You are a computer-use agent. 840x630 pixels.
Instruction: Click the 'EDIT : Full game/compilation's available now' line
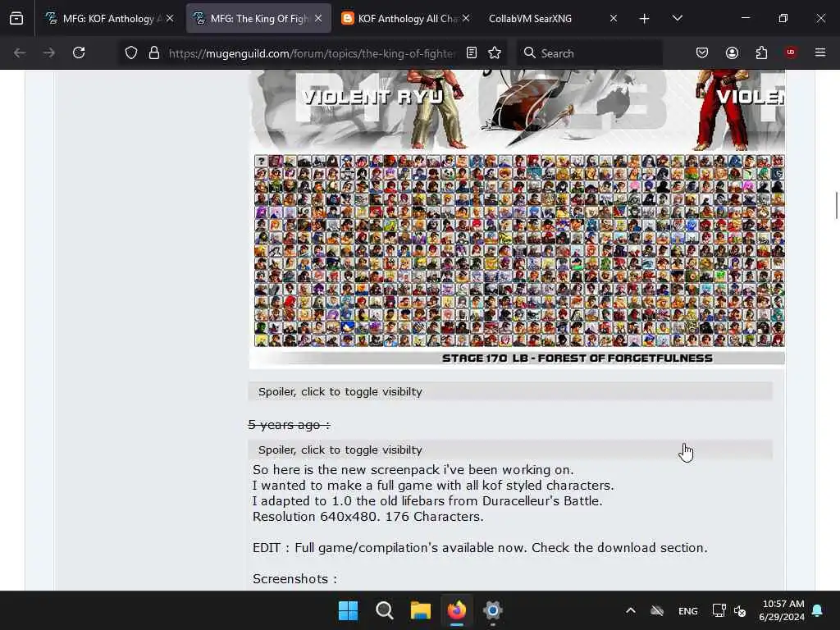coord(480,547)
